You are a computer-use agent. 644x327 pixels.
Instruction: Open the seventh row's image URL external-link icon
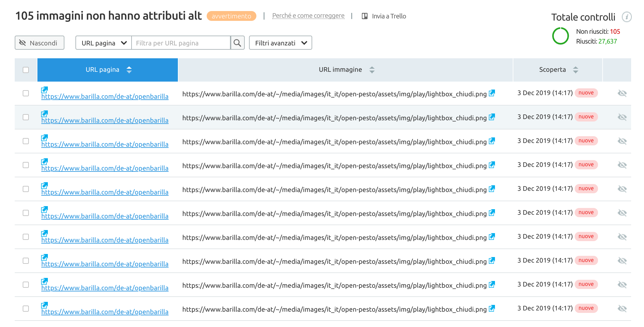point(492,237)
